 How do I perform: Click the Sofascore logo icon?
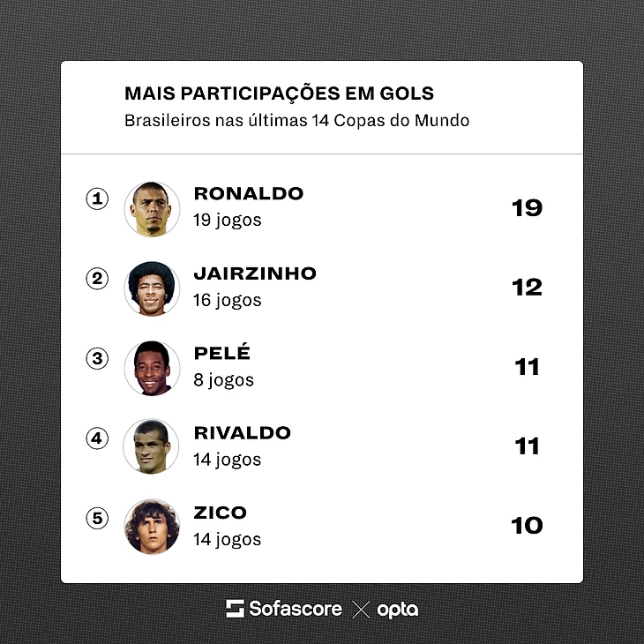pos(235,608)
